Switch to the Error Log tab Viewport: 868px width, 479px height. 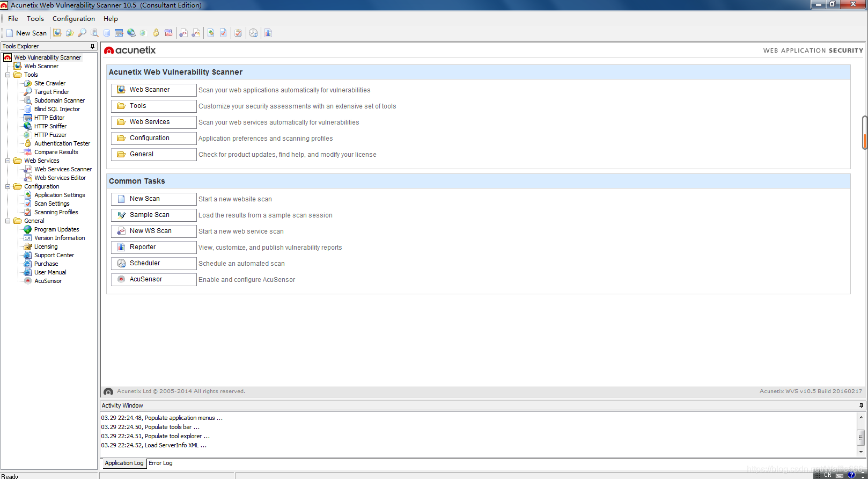point(160,463)
